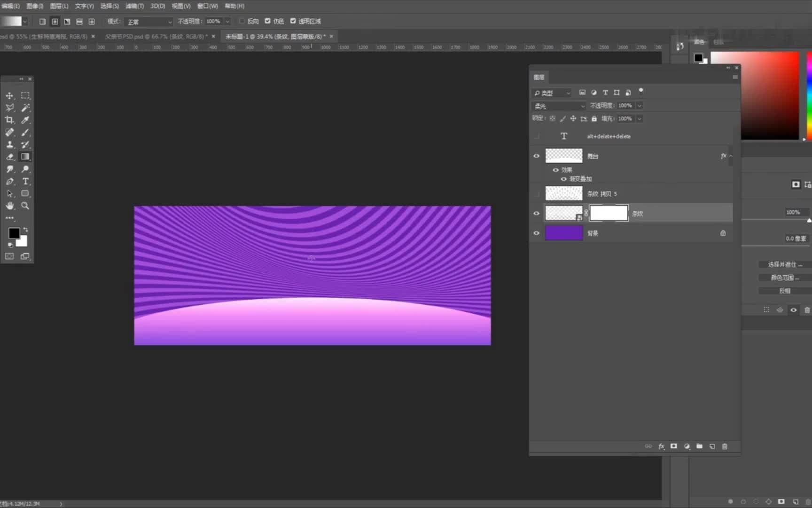Select the Healing Brush tool
This screenshot has height=508, width=812.
pos(9,132)
